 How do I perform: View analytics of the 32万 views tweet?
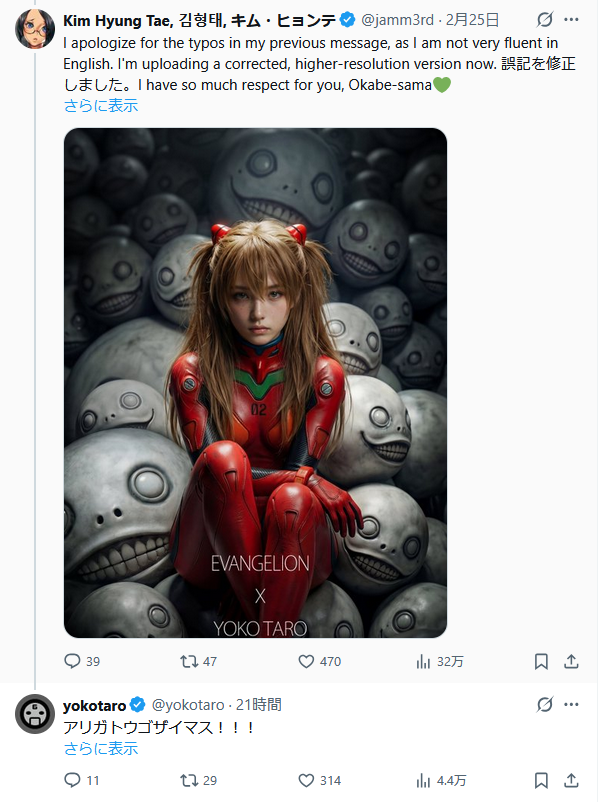pyautogui.click(x=422, y=661)
